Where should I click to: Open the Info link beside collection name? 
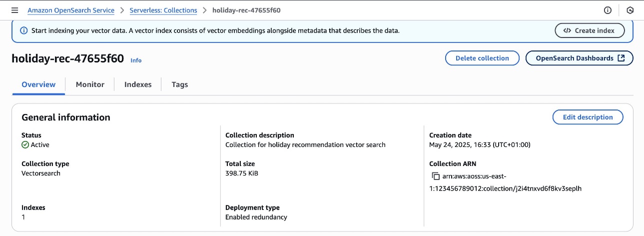point(136,60)
